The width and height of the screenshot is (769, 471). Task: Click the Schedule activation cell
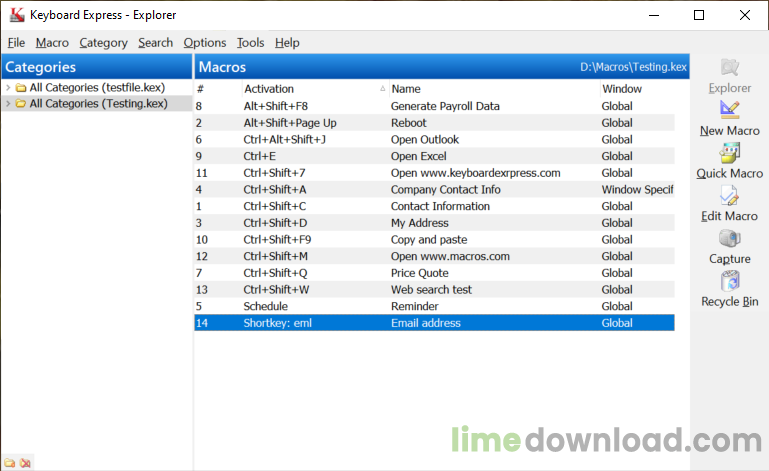(265, 306)
